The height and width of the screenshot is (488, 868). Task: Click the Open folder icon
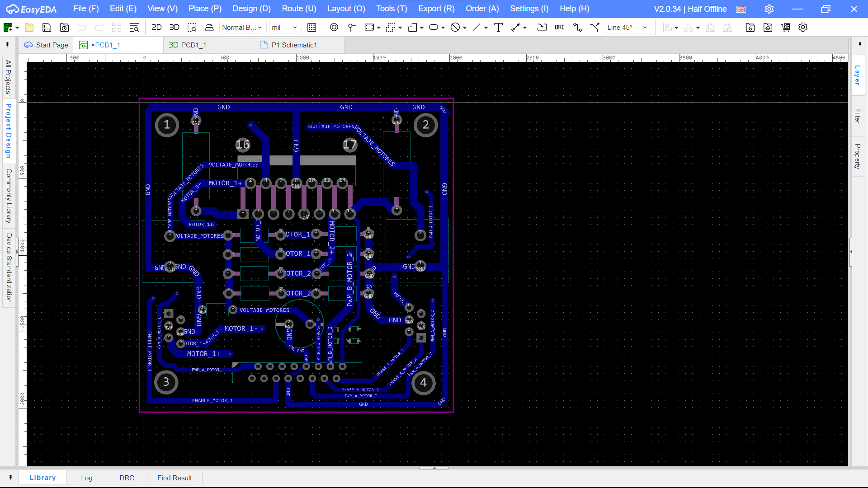point(29,28)
